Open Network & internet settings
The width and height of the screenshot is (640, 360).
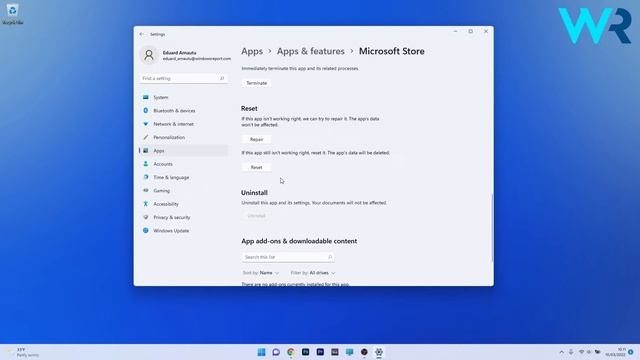coord(183,124)
